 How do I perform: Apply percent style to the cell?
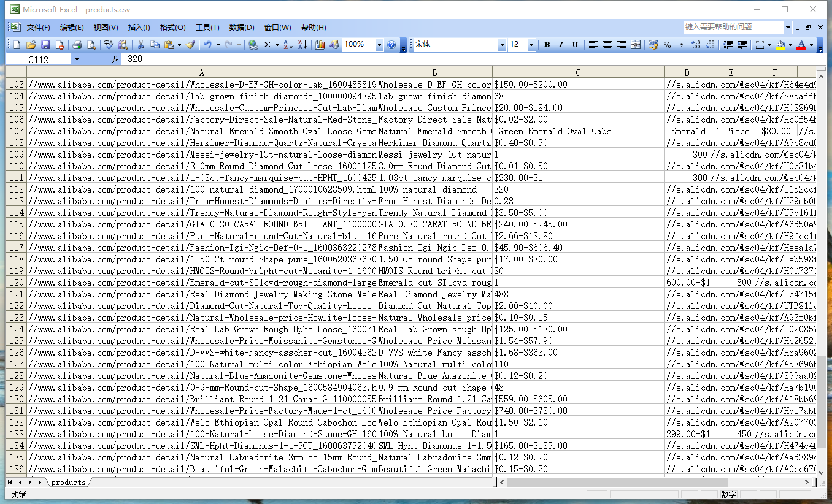tap(667, 45)
